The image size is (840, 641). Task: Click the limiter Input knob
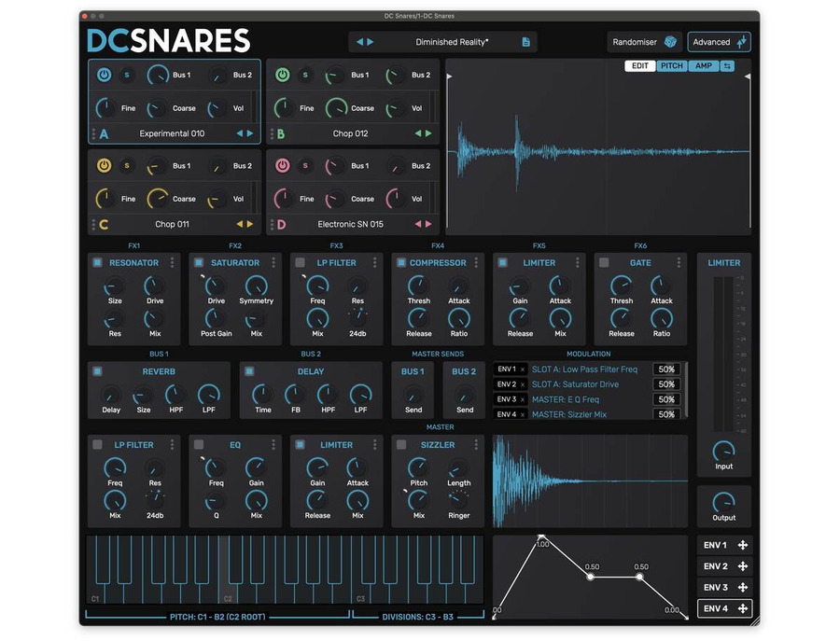point(723,451)
